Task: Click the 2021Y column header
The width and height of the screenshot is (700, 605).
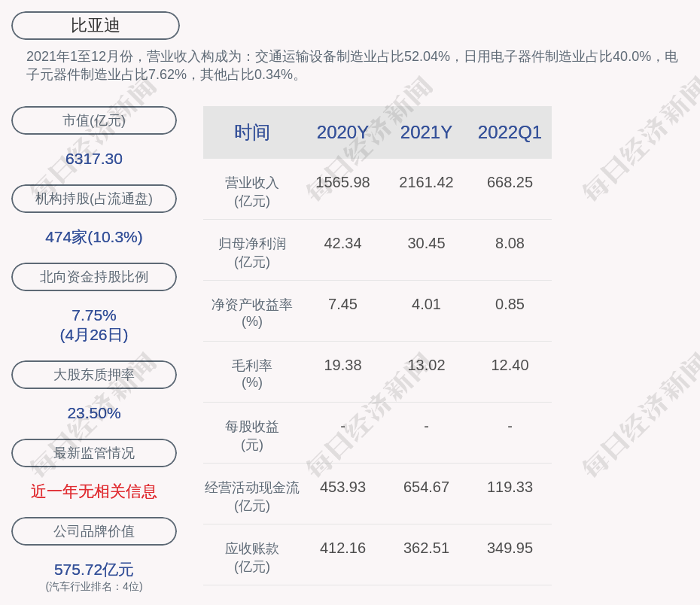Action: (426, 132)
